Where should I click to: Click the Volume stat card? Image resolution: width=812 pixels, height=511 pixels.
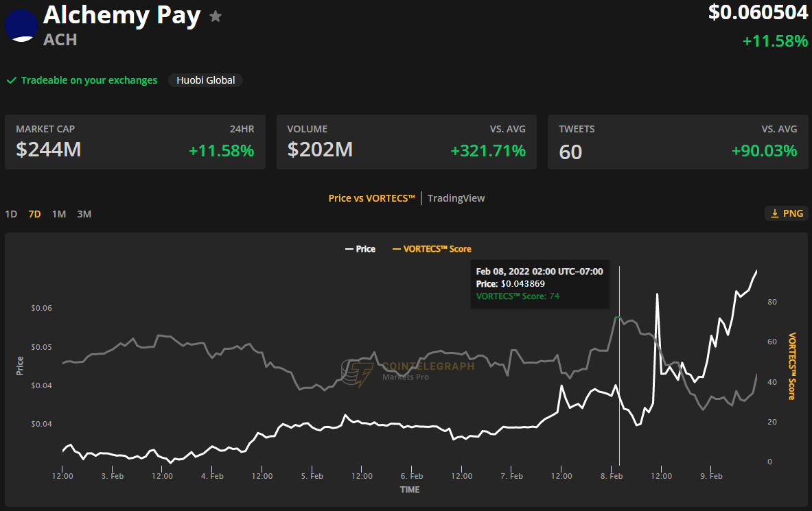406,142
